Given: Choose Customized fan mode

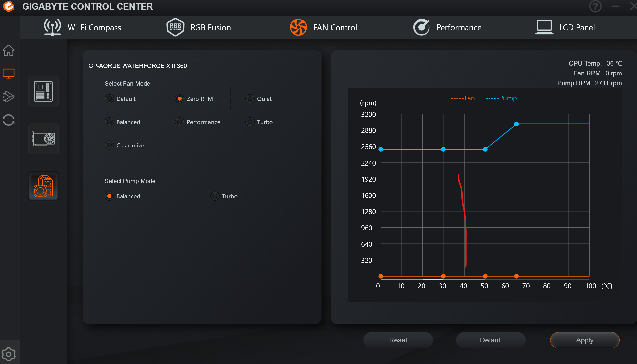Looking at the screenshot, I should pyautogui.click(x=109, y=145).
